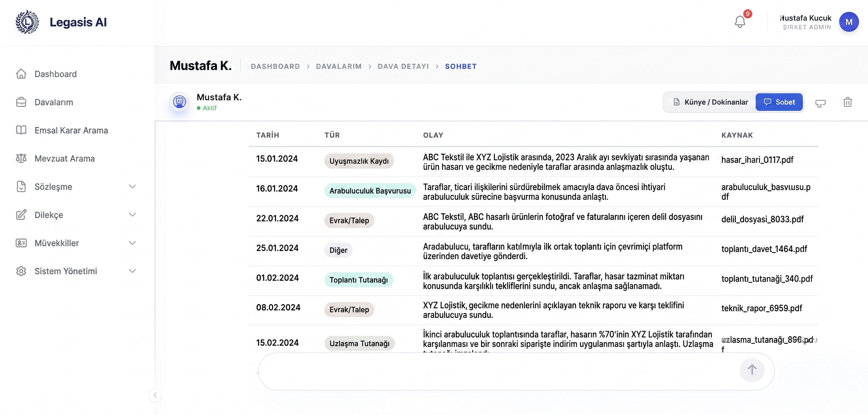Open the arabuluculuk başvuru pdf source
868x415 pixels.
(766, 192)
